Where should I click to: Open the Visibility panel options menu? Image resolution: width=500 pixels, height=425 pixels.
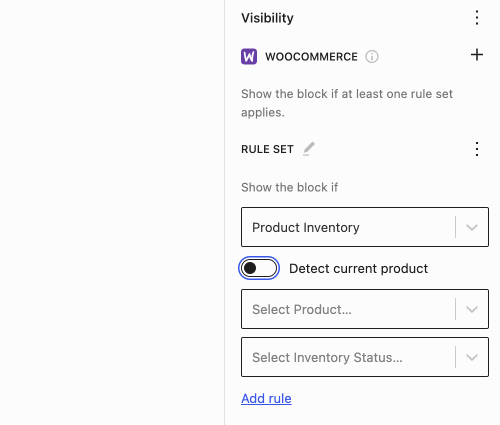click(x=477, y=18)
